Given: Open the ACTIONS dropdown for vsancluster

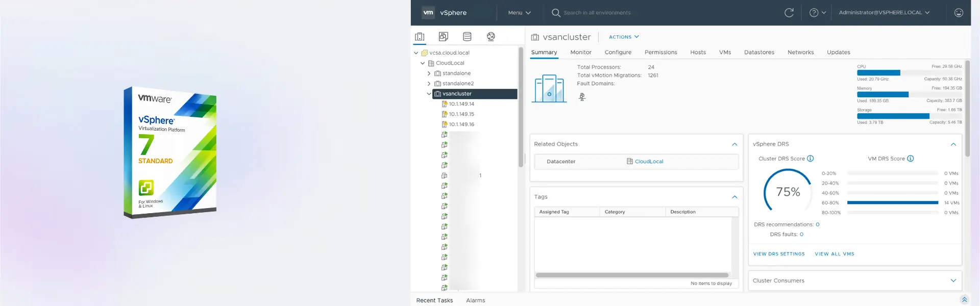Looking at the screenshot, I should (624, 37).
